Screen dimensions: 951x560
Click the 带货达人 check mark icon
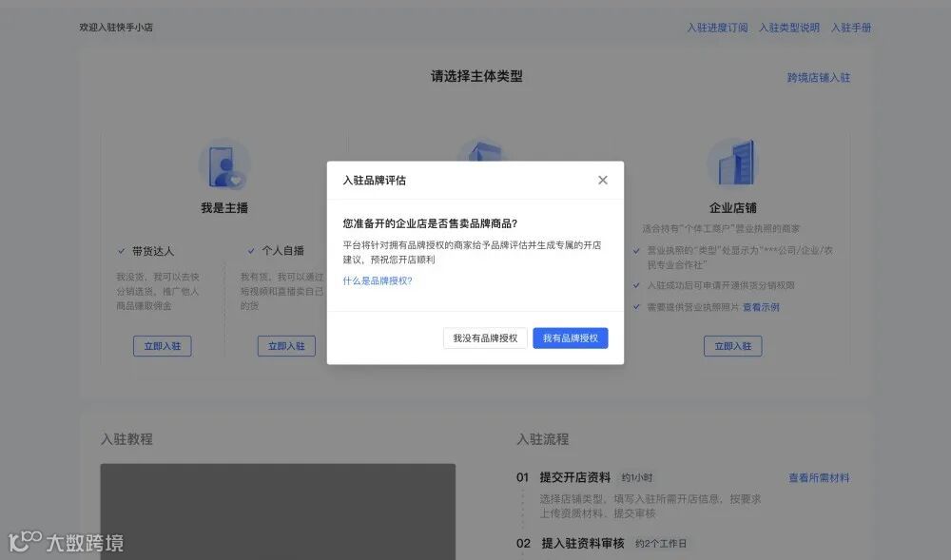click(122, 251)
